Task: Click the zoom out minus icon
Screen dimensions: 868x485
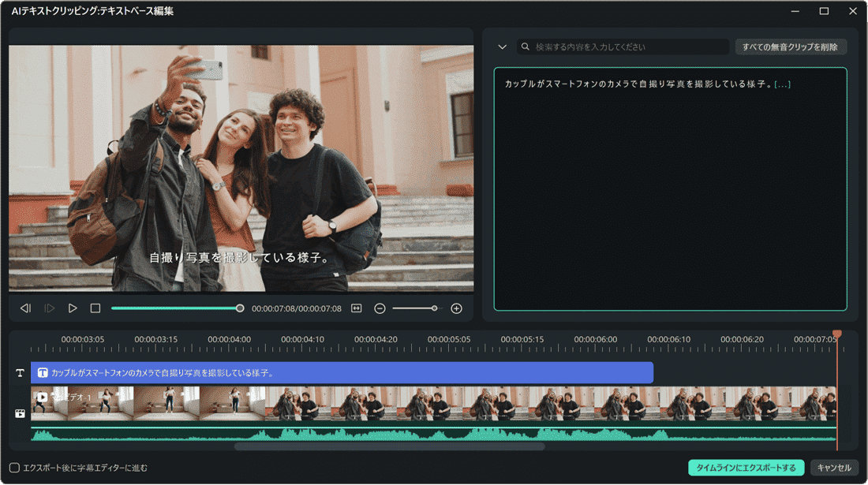Action: 380,308
